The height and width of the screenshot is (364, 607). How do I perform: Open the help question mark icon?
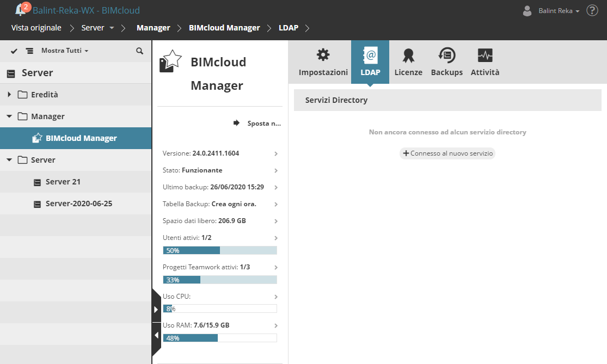click(x=592, y=10)
